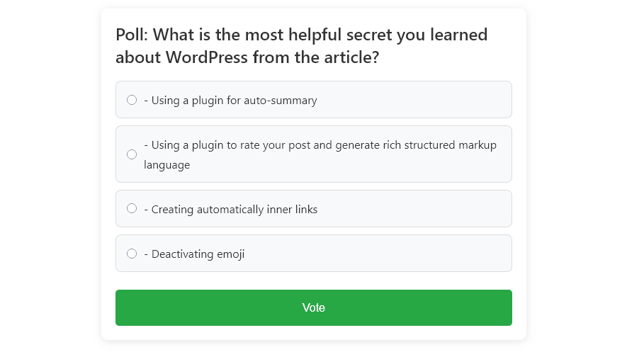
Task: Select the auto-summary plugin radio button
Action: [x=132, y=100]
